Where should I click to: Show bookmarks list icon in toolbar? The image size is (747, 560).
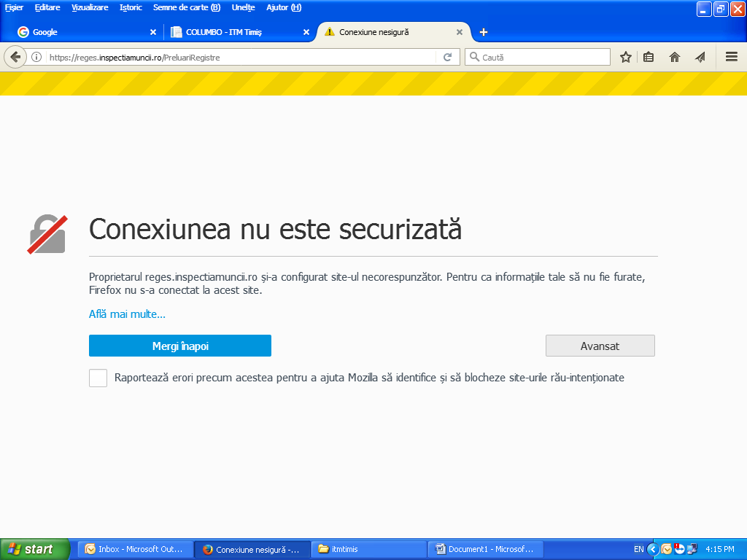pyautogui.click(x=649, y=57)
